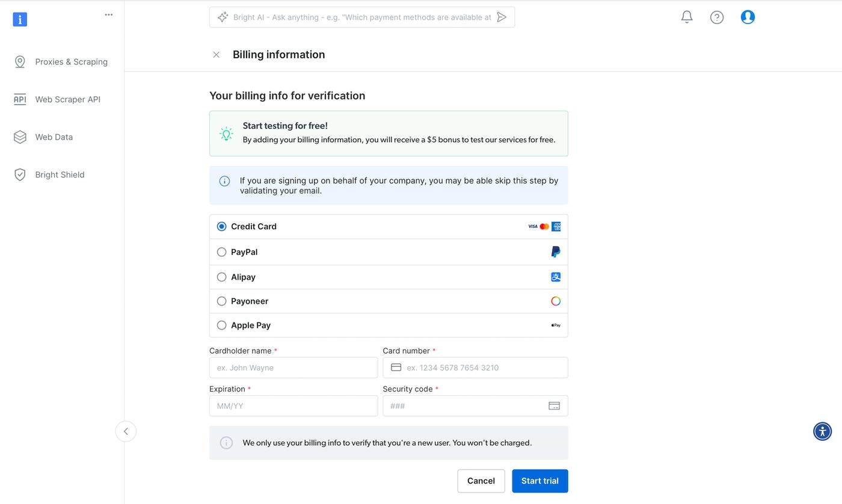Click the Apple Pay logo

[556, 325]
